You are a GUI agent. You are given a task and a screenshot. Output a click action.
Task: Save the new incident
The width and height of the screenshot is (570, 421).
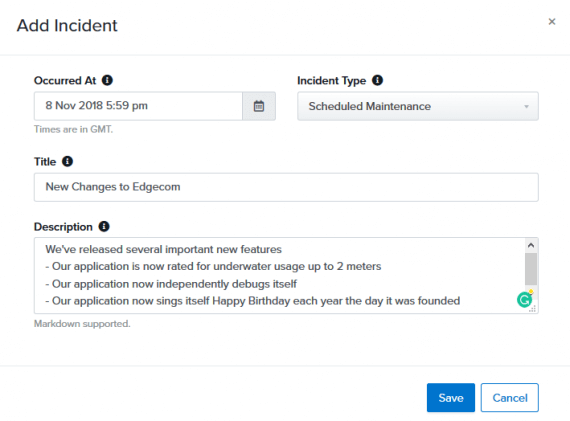451,397
